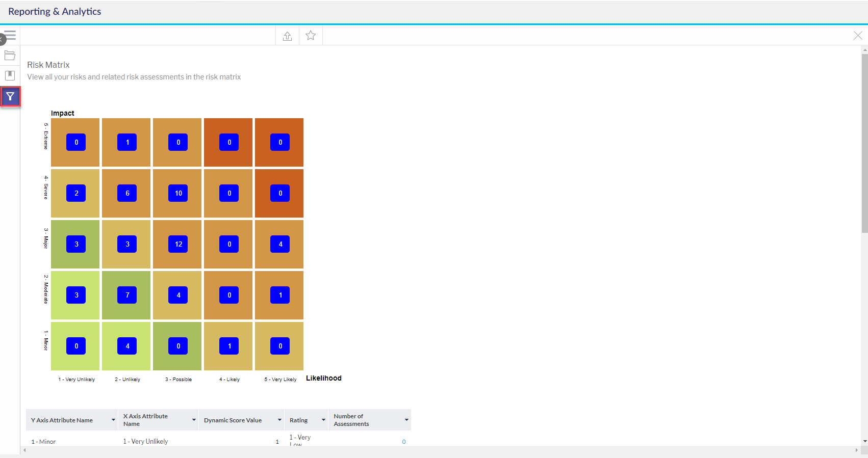Viewport: 868px width, 458px height.
Task: Open the 0 assessments link in table
Action: tap(404, 442)
